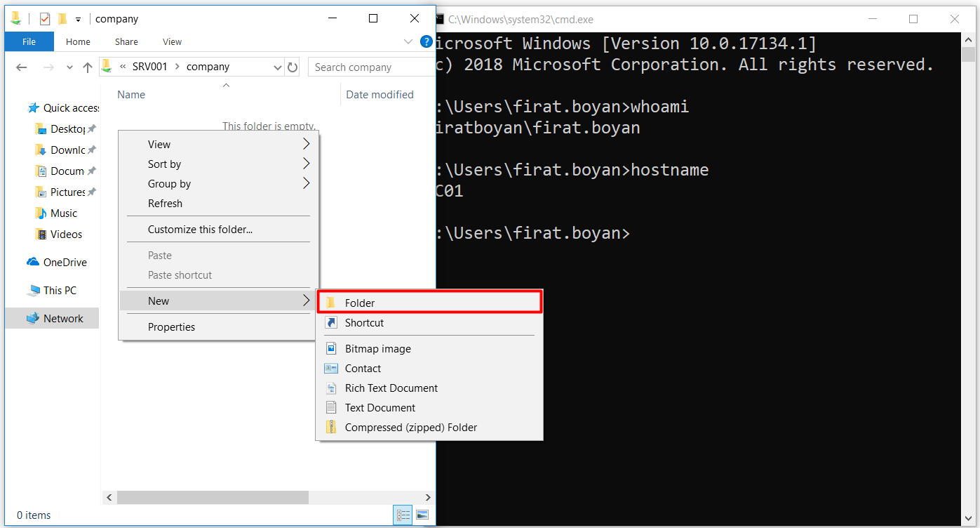Click the "0 items" status bar text
Screen dimensions: 980x528
[x=34, y=515]
